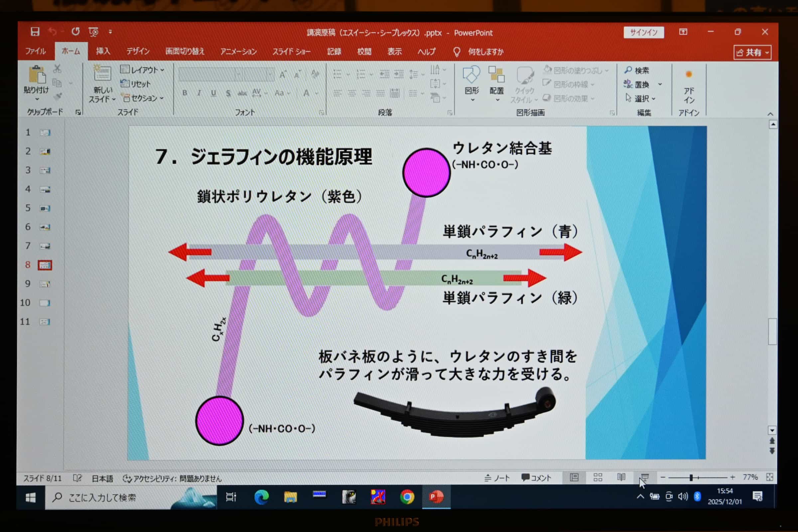This screenshot has height=532, width=798.
Task: Collapse the ribbon with the chevron
Action: pos(770,114)
